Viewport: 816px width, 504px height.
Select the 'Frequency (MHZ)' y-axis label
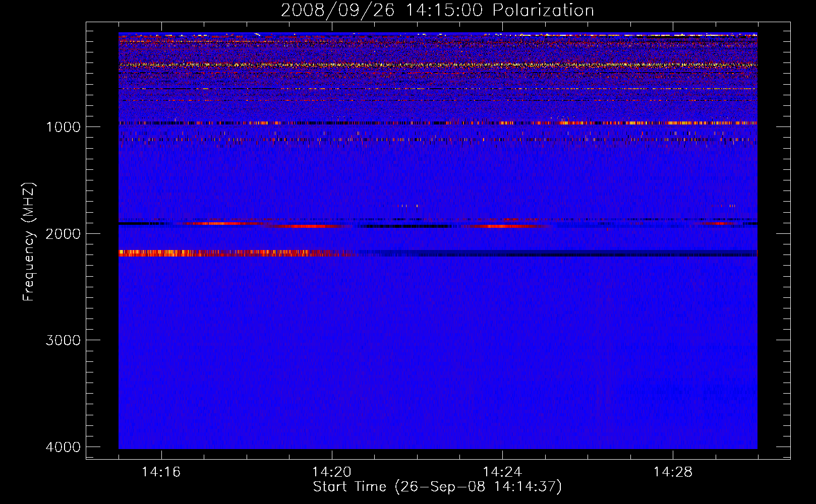point(29,242)
